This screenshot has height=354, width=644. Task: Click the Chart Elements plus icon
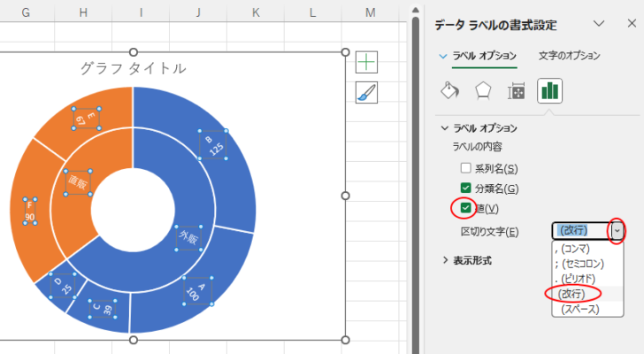click(x=367, y=62)
